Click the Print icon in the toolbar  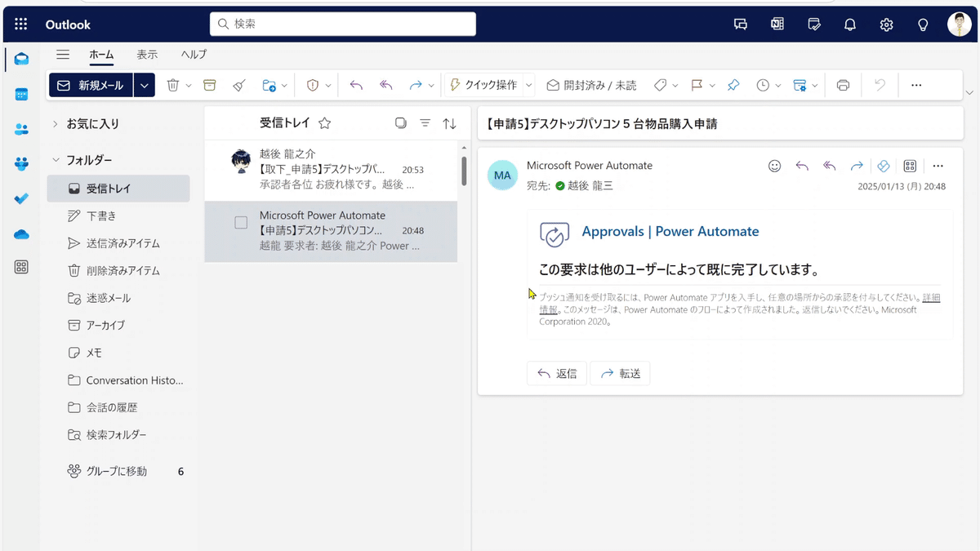coord(844,85)
